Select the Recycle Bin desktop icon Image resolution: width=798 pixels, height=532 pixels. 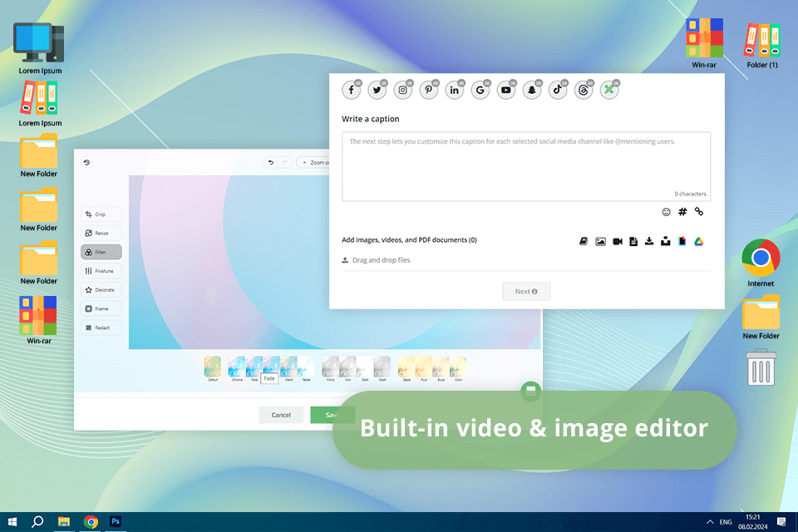(761, 367)
